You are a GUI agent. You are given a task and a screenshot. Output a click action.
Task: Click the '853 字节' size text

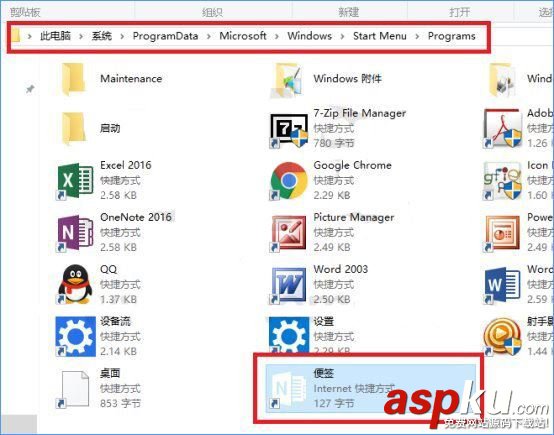click(120, 403)
